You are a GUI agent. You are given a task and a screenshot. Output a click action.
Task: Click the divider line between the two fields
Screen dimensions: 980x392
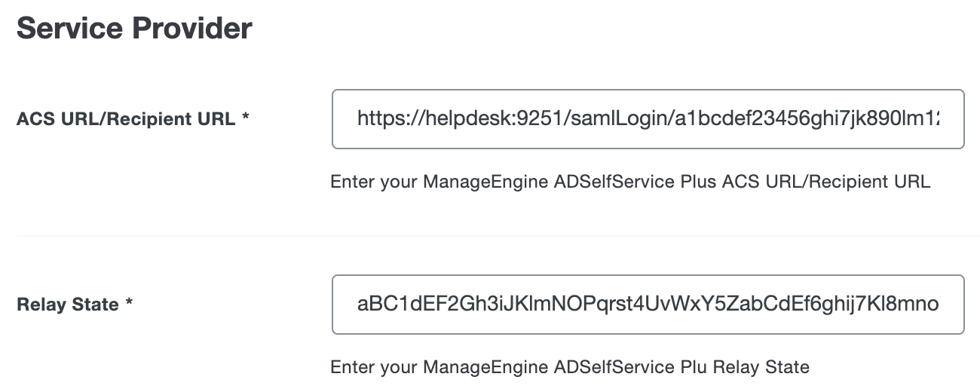click(x=498, y=235)
